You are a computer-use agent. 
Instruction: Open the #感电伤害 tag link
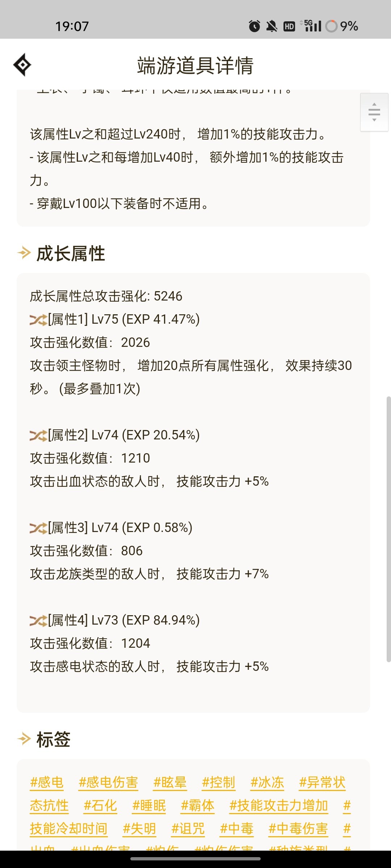(108, 782)
